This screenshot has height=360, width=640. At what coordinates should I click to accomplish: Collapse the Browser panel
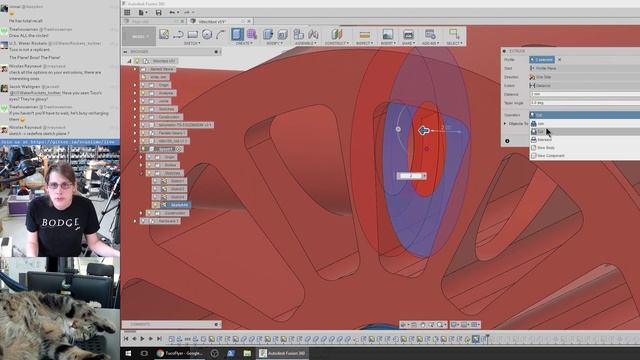pos(125,52)
